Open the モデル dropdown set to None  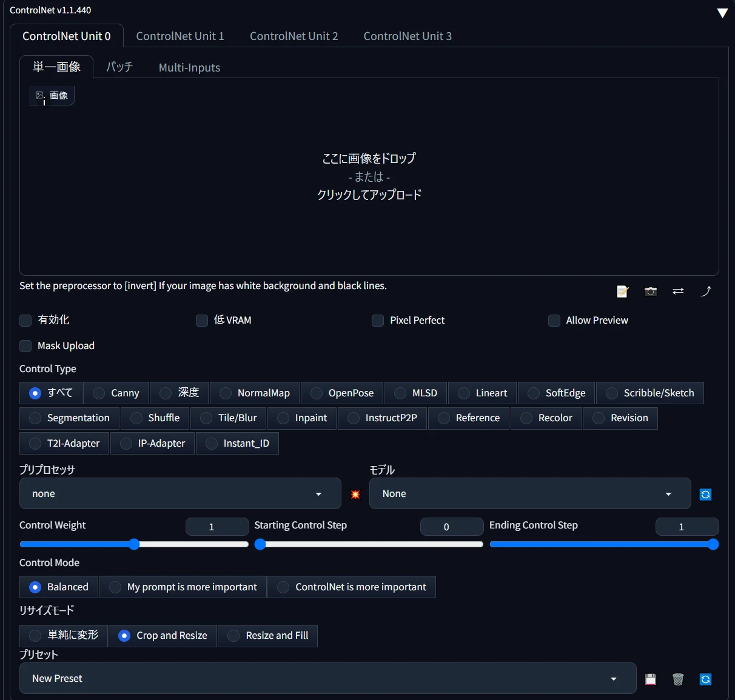point(530,494)
